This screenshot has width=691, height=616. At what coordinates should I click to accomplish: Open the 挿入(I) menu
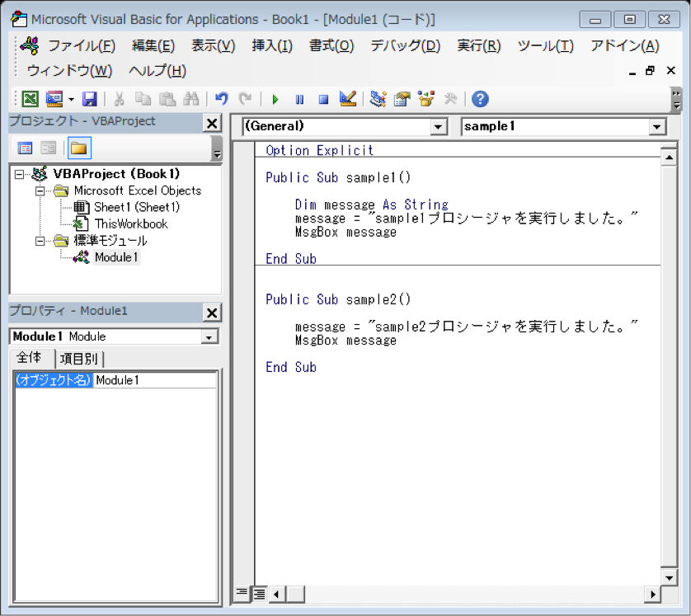tap(272, 46)
